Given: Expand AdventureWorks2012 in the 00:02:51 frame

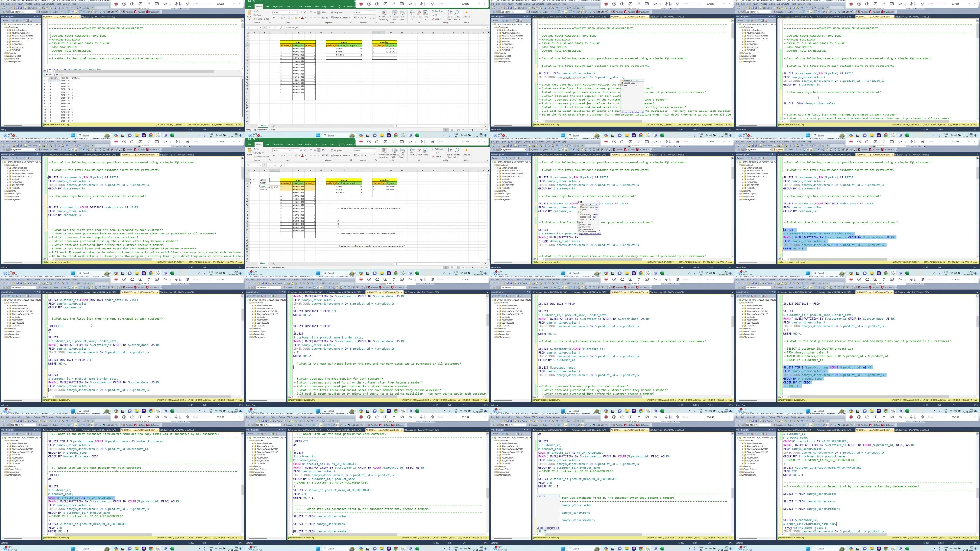Looking at the screenshot, I should pyautogui.click(x=8, y=33).
